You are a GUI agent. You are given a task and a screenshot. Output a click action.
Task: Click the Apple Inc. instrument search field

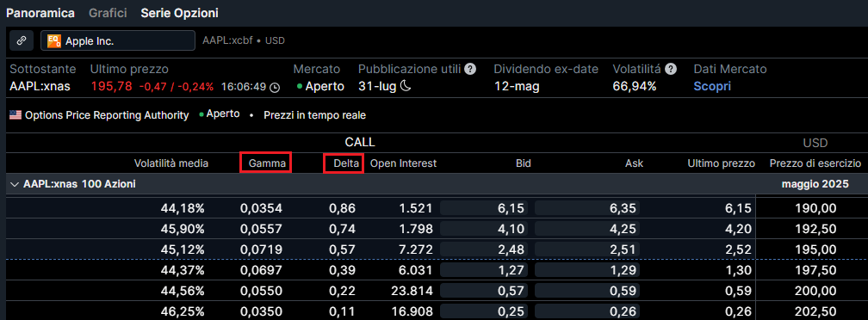coord(118,41)
